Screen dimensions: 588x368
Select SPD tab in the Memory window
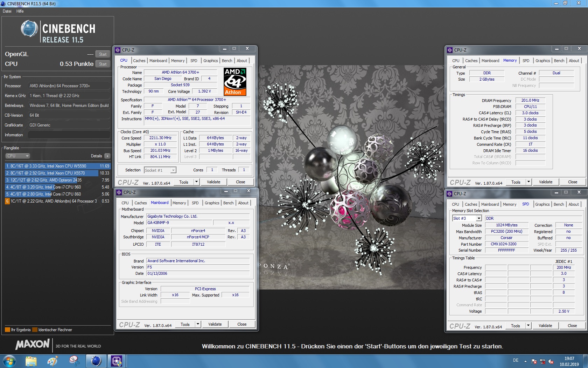[526, 61]
